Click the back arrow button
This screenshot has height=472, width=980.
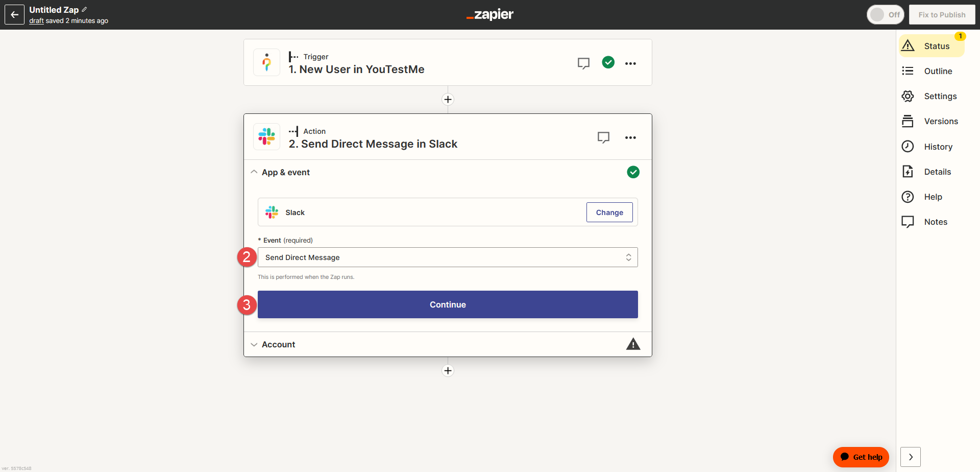tap(14, 15)
